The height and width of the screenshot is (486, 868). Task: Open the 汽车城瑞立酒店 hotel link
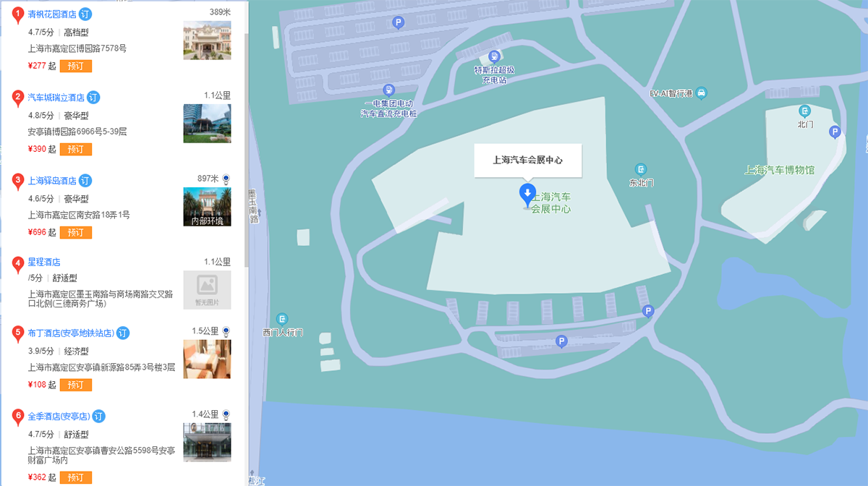click(56, 98)
